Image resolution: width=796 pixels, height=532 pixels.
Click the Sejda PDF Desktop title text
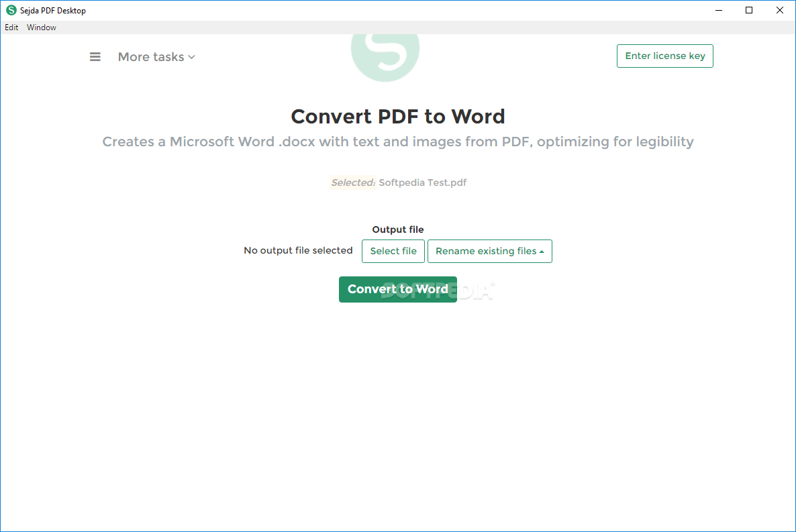(52, 10)
